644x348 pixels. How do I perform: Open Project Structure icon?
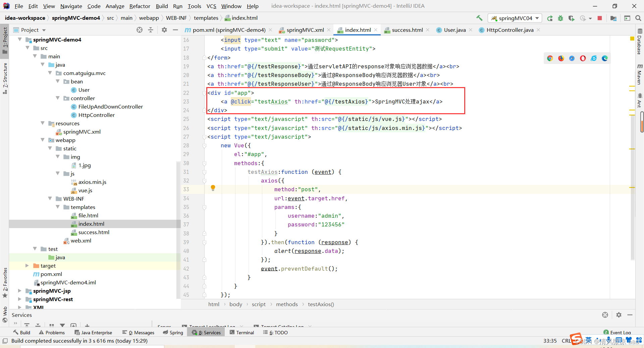[x=613, y=18]
